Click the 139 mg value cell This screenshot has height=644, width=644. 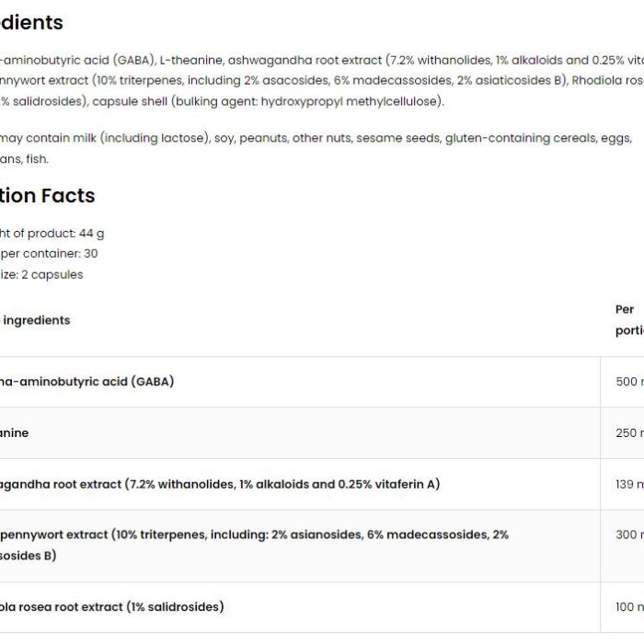622,484
